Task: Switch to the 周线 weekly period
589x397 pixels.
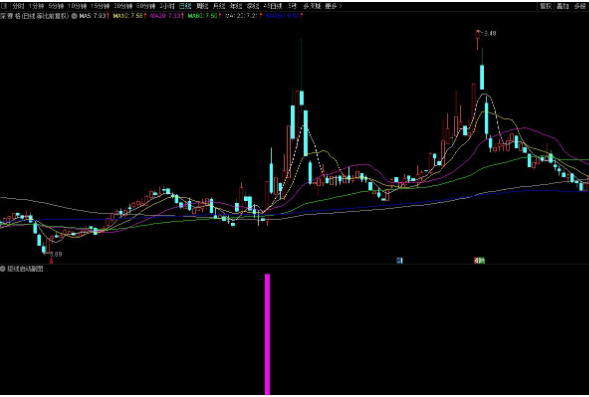Action: pyautogui.click(x=202, y=6)
